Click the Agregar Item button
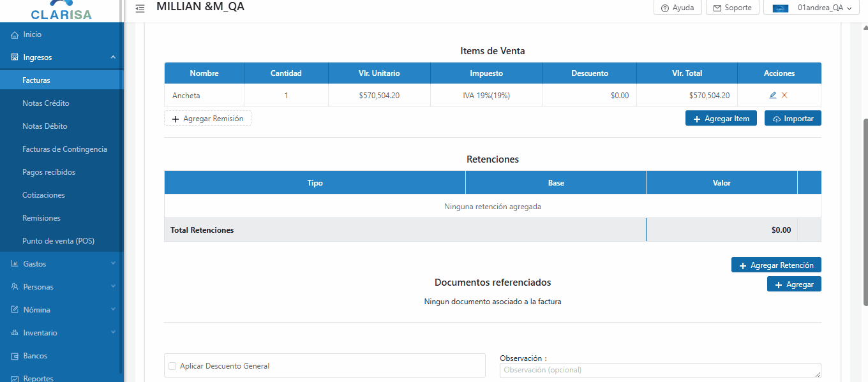 point(721,118)
